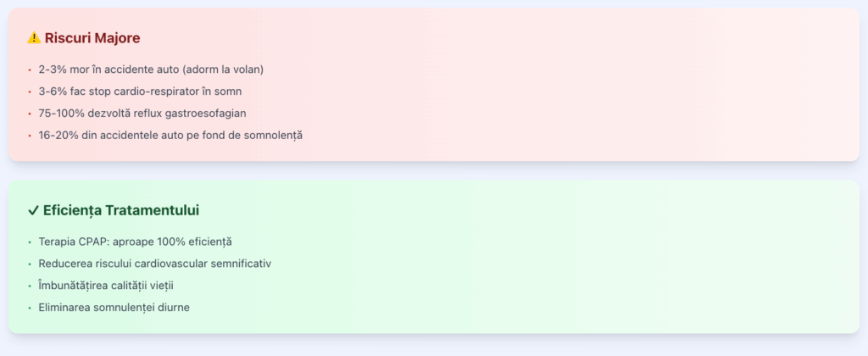This screenshot has width=868, height=356.
Task: Click the bullet before '3-6% fac stop'
Action: click(29, 92)
